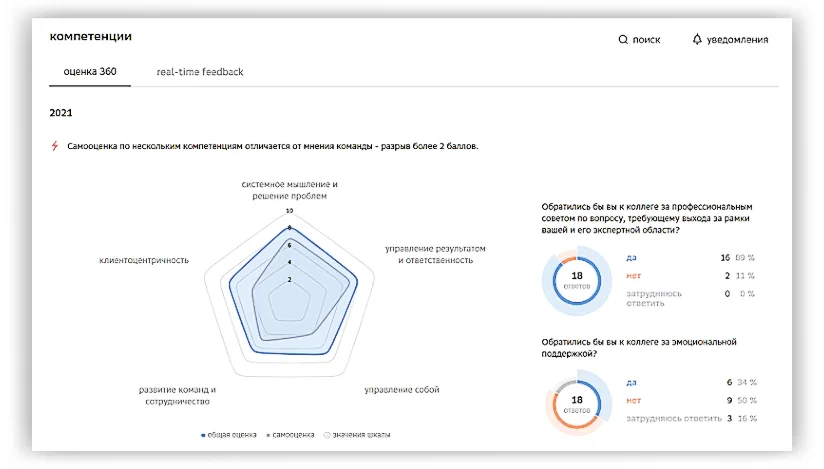Select 'управление результатом и ответственность' label
The height and width of the screenshot is (469, 824).
point(435,254)
